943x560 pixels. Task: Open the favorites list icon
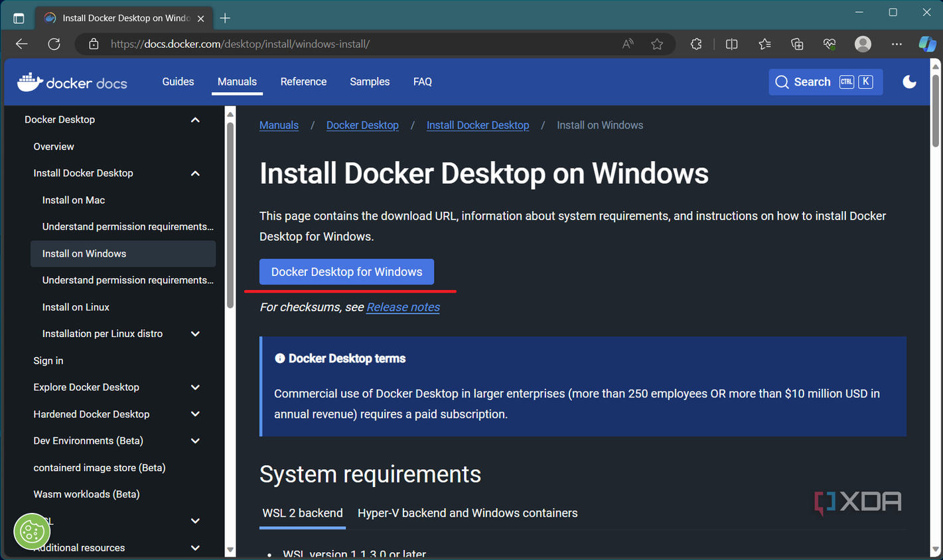764,44
